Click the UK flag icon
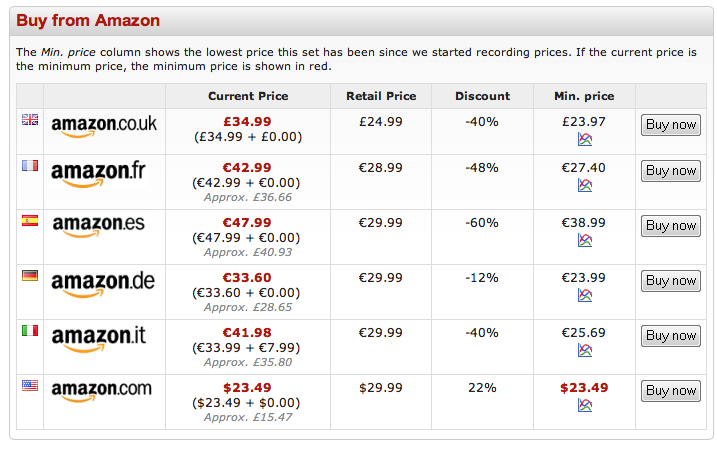 30,120
